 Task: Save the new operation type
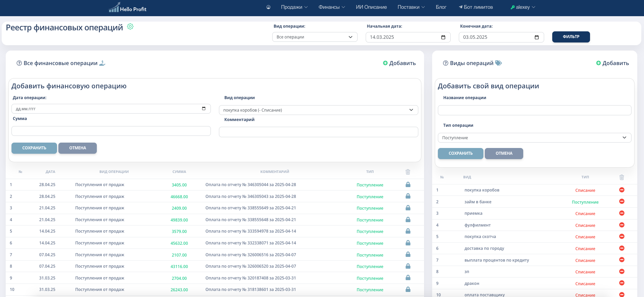(460, 153)
